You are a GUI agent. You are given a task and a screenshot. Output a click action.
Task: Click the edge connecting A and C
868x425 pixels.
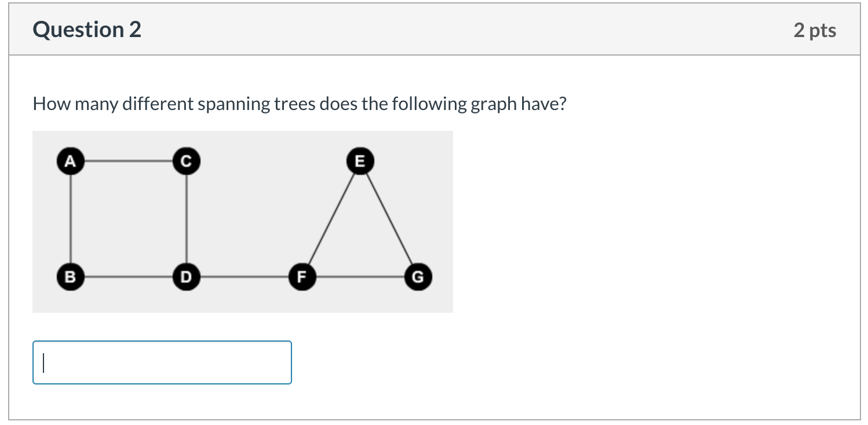point(127,161)
